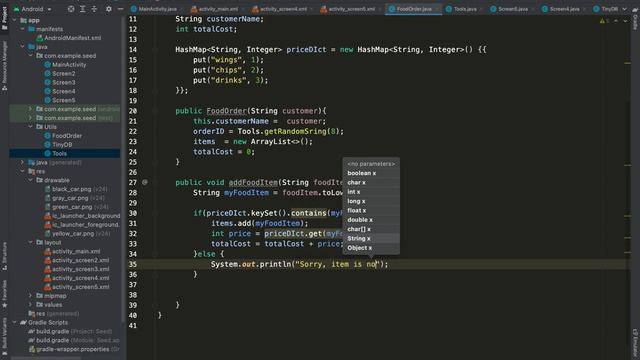The image size is (640, 360).
Task: Collapse the app module node
Action: click(x=15, y=20)
